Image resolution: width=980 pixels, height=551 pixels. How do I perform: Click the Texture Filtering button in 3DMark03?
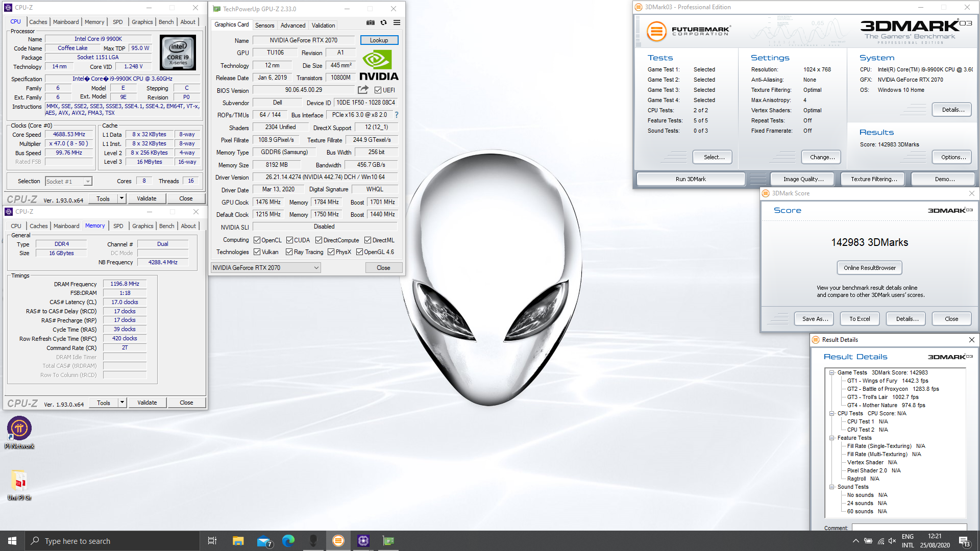pos(874,179)
